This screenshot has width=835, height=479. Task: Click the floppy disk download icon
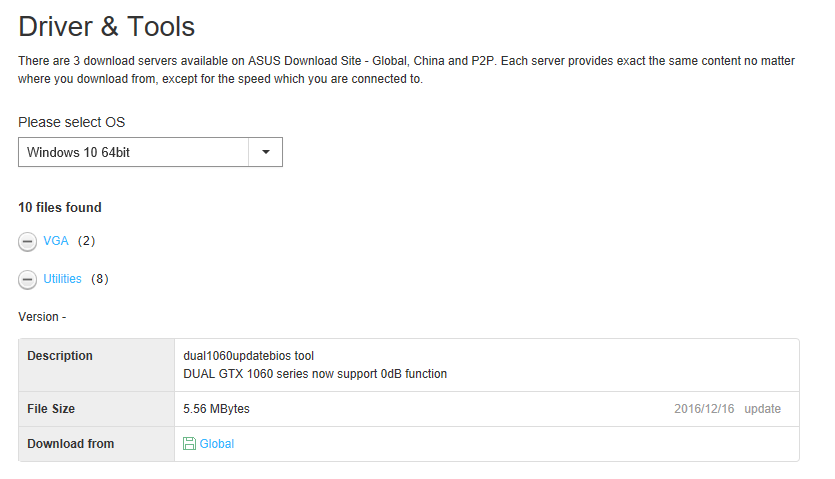(189, 444)
